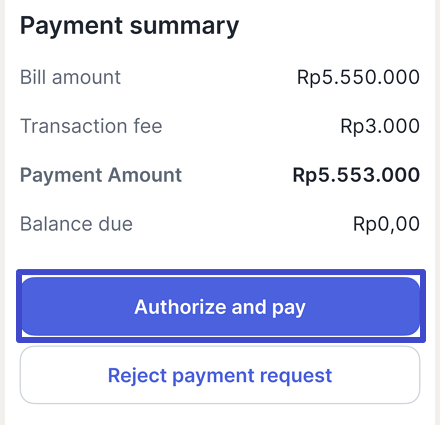Click the bold Payment Amount label
Viewport: 440px width, 425px height.
101,175
